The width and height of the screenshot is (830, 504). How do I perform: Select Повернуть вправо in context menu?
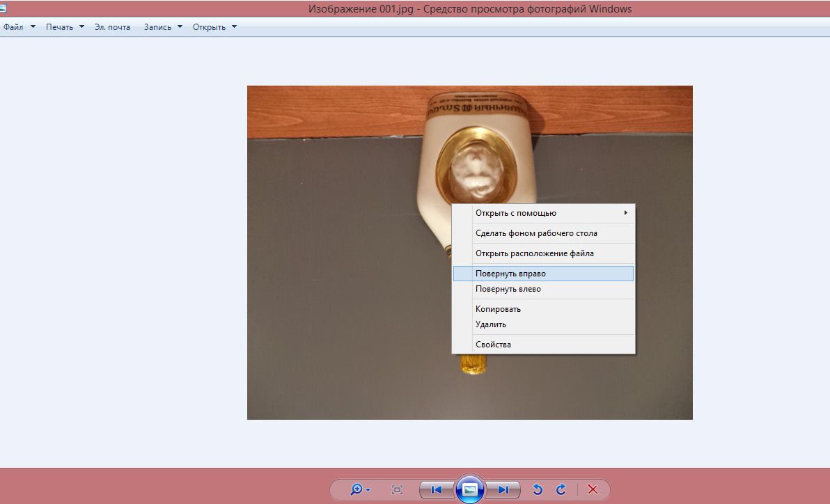pos(510,274)
